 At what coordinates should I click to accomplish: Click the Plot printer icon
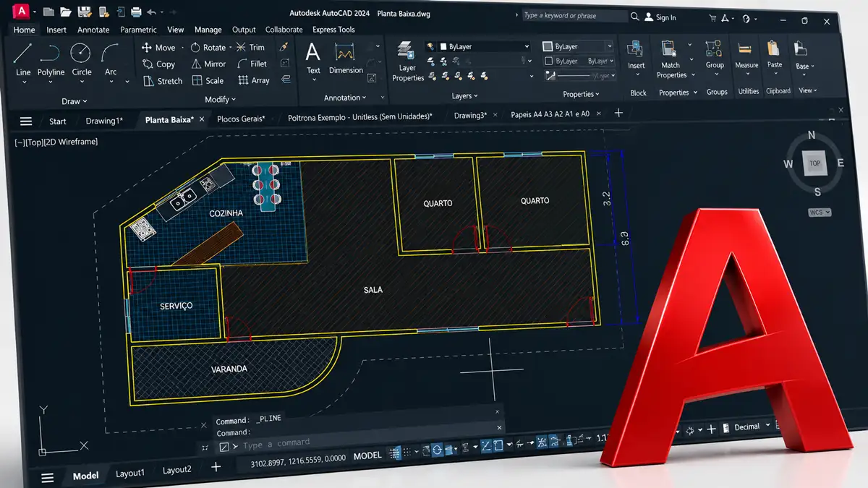point(135,12)
